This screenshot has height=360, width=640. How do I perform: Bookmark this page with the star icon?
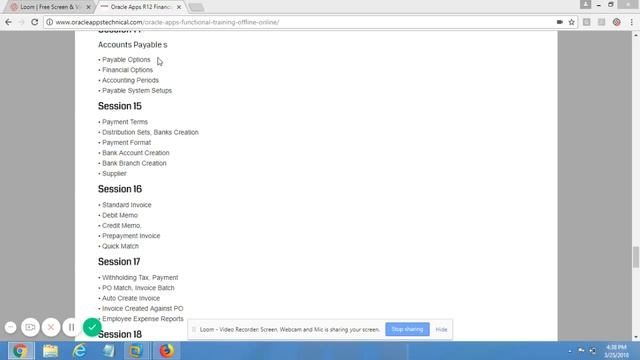(x=571, y=22)
